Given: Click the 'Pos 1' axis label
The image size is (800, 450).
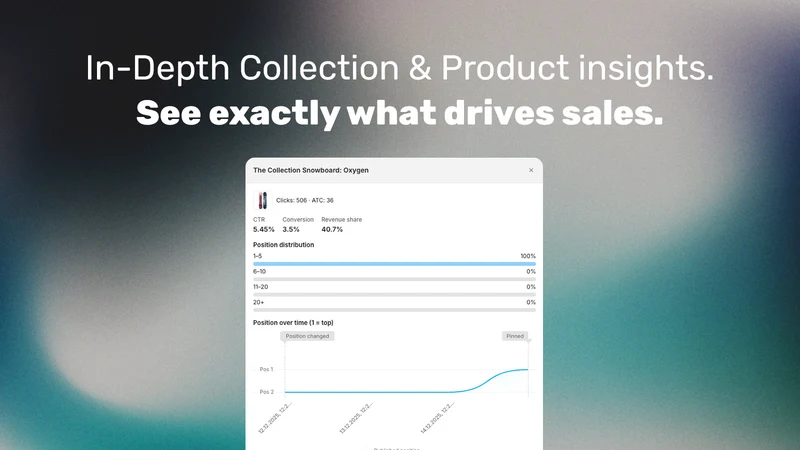Looking at the screenshot, I should pyautogui.click(x=266, y=369).
